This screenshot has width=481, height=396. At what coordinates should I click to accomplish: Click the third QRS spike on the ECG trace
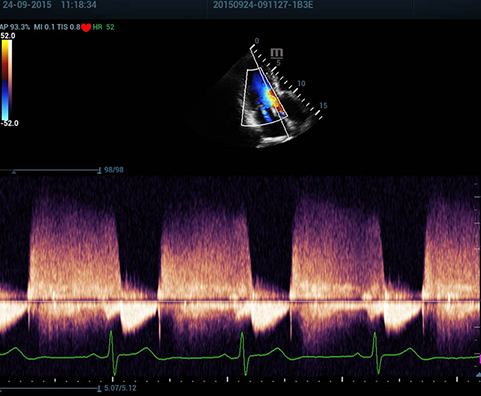pos(377,353)
